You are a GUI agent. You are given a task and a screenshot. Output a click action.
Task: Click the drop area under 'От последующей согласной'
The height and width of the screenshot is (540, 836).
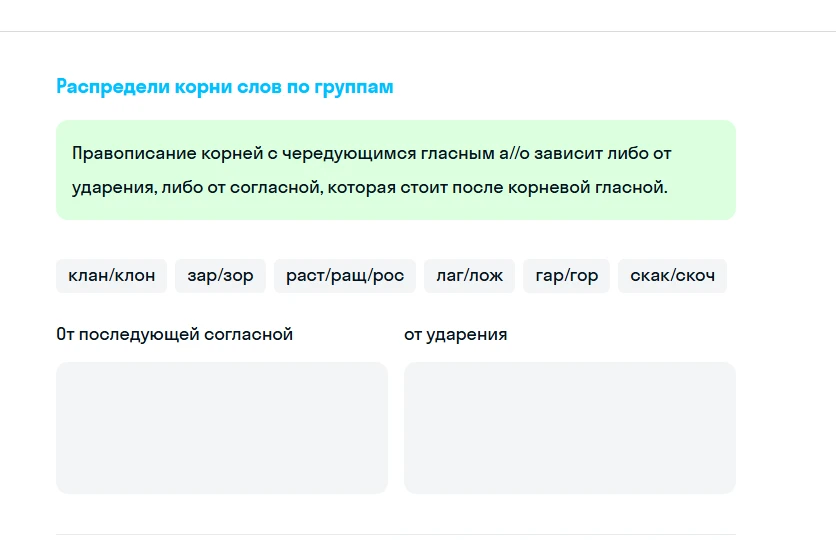[x=222, y=428]
